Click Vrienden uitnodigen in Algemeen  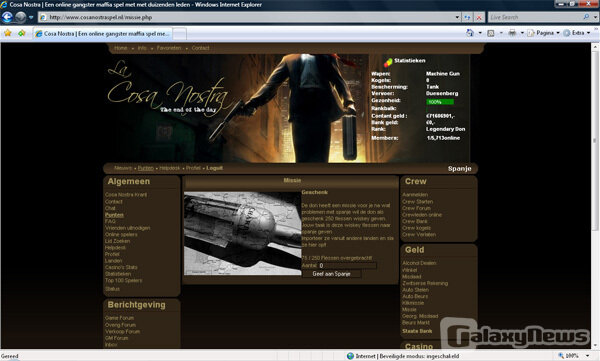(x=127, y=228)
